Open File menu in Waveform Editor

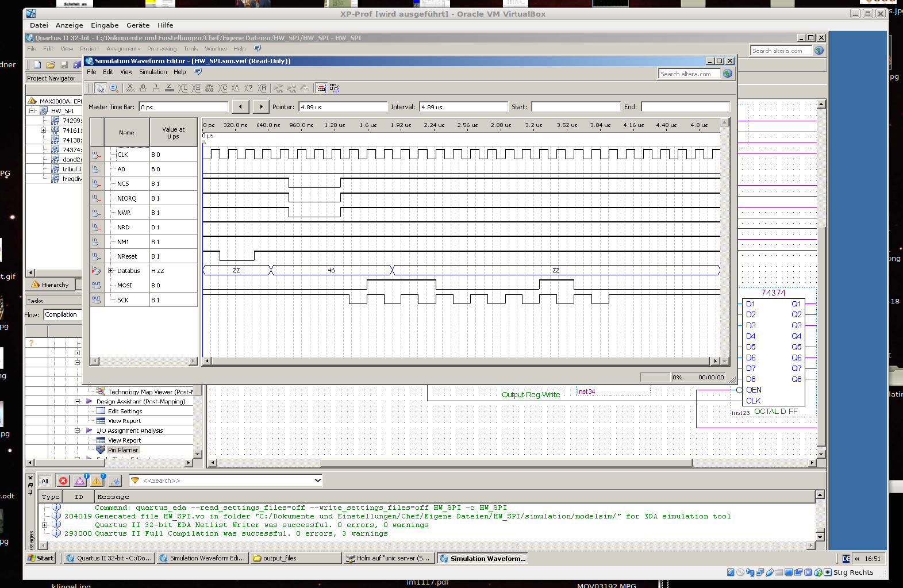(x=91, y=72)
